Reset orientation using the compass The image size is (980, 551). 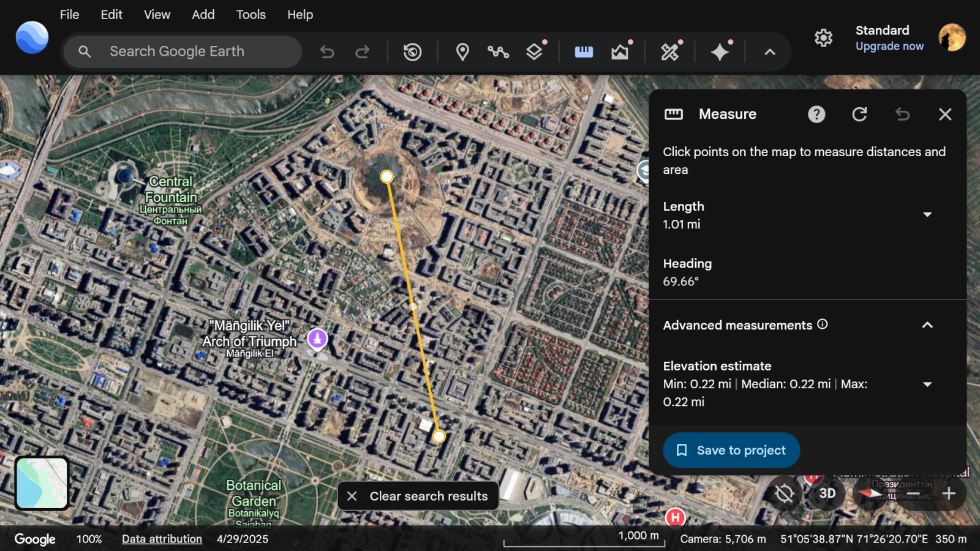pyautogui.click(x=869, y=493)
